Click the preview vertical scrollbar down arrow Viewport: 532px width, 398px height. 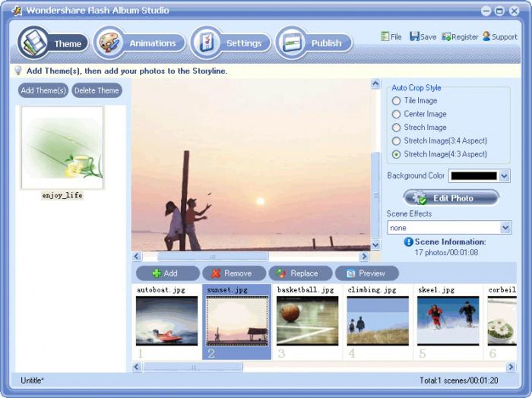(x=375, y=245)
